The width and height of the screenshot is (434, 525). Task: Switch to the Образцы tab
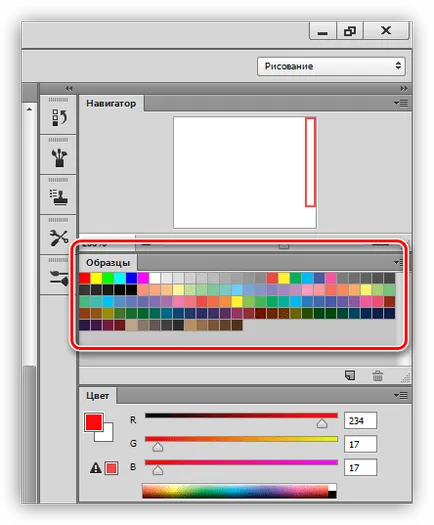pos(108,262)
